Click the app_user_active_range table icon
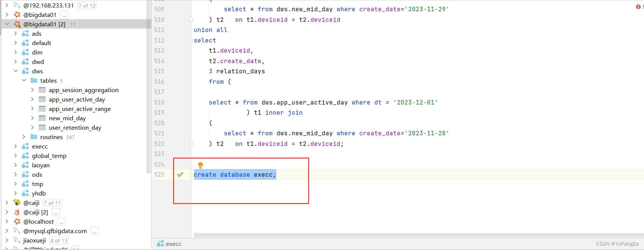 [x=42, y=109]
